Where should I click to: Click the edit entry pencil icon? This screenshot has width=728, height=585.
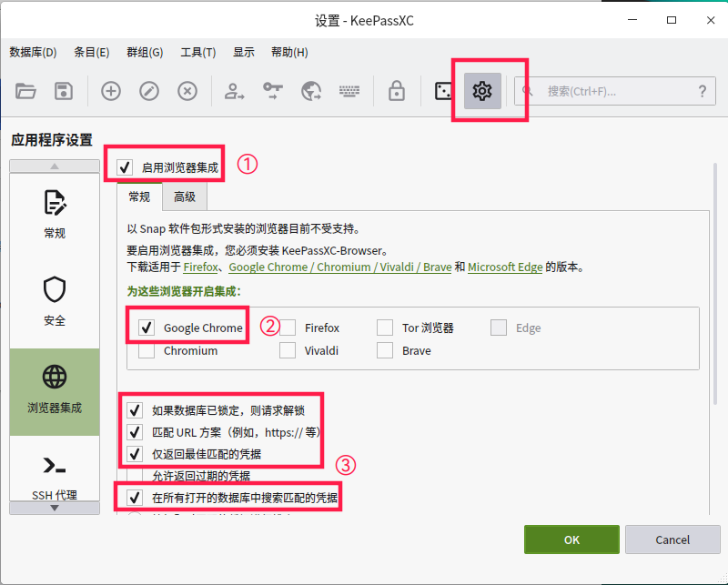(x=149, y=91)
